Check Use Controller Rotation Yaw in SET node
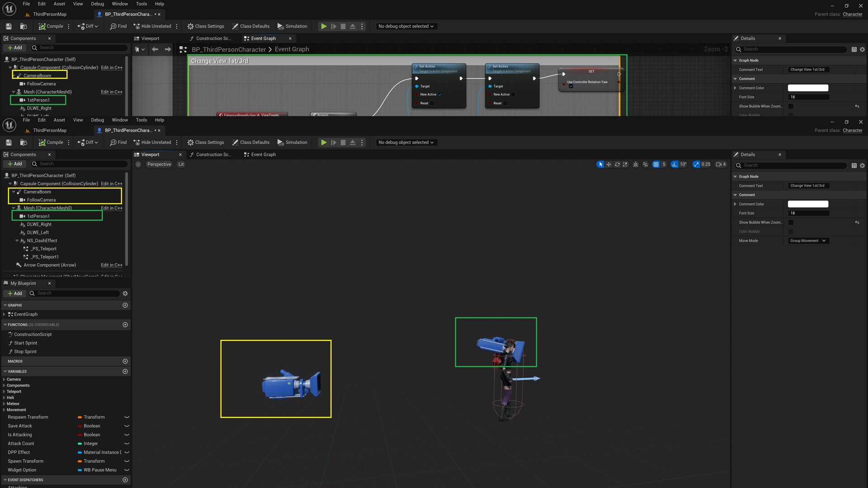 pyautogui.click(x=571, y=86)
